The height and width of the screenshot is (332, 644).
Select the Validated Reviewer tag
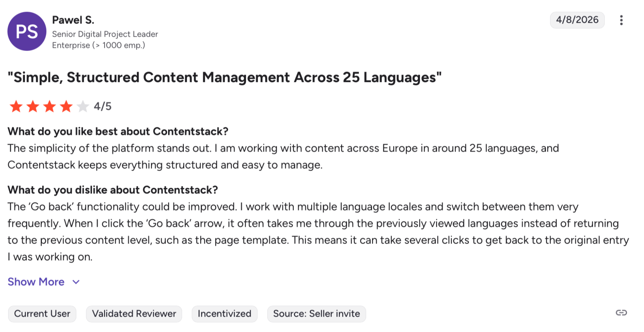(x=134, y=314)
